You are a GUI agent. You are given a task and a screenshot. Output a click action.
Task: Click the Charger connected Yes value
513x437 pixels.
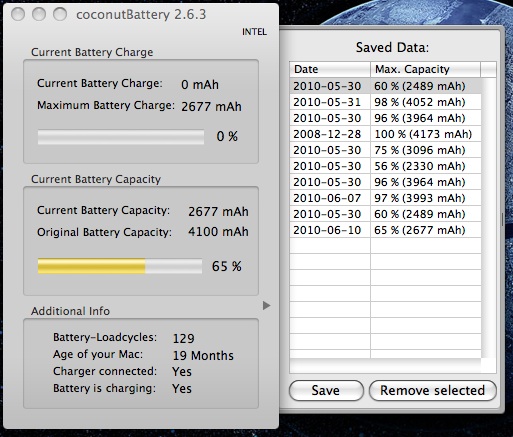[x=182, y=372]
